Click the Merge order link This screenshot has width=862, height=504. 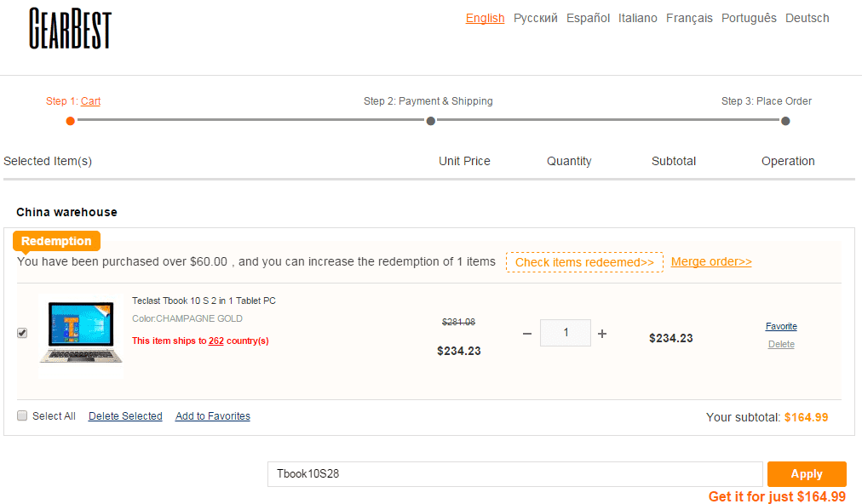[711, 262]
